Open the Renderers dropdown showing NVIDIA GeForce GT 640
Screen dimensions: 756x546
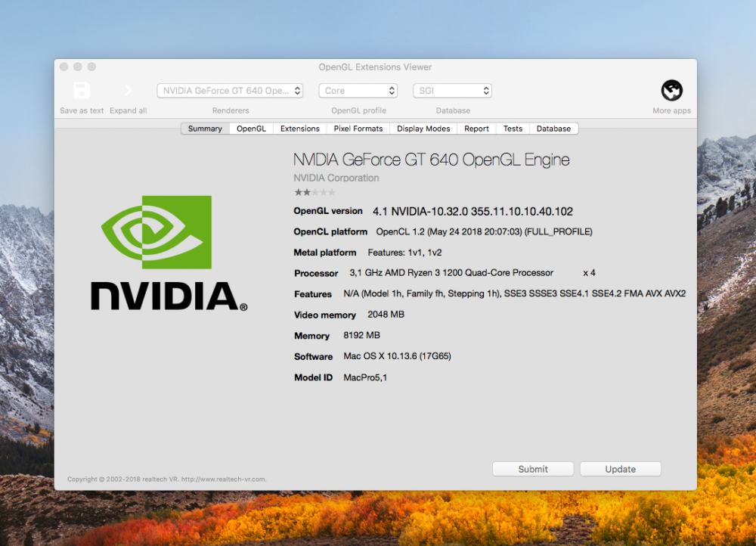click(230, 91)
